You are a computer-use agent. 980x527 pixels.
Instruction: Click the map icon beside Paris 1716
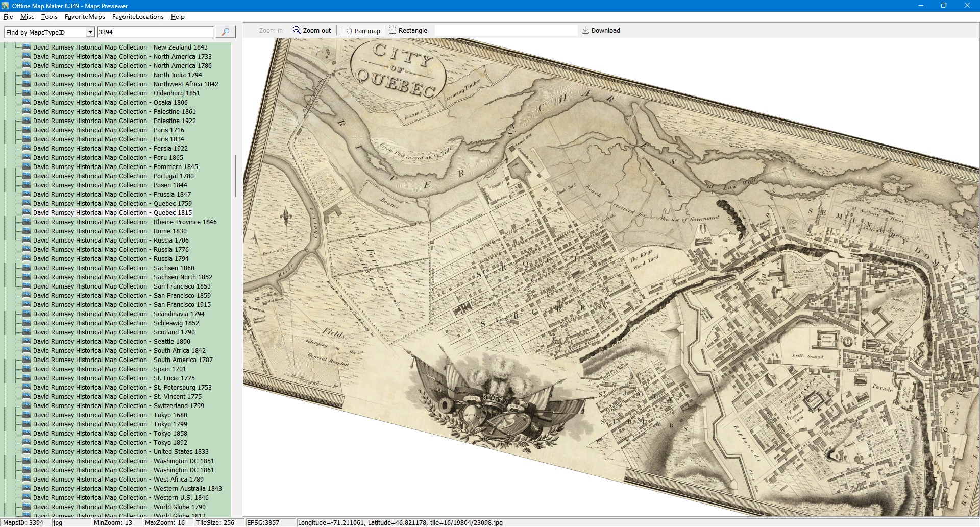(27, 130)
